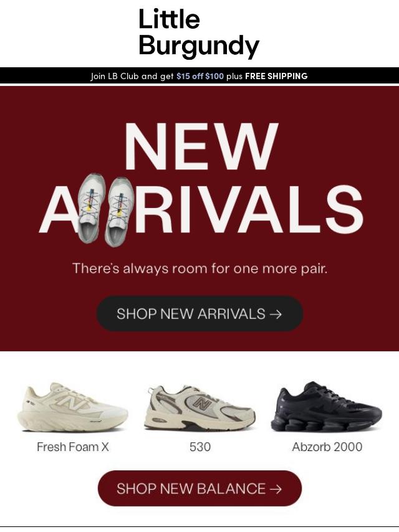This screenshot has height=532, width=399.
Task: Open the Join LB Club banner
Action: pos(199,75)
